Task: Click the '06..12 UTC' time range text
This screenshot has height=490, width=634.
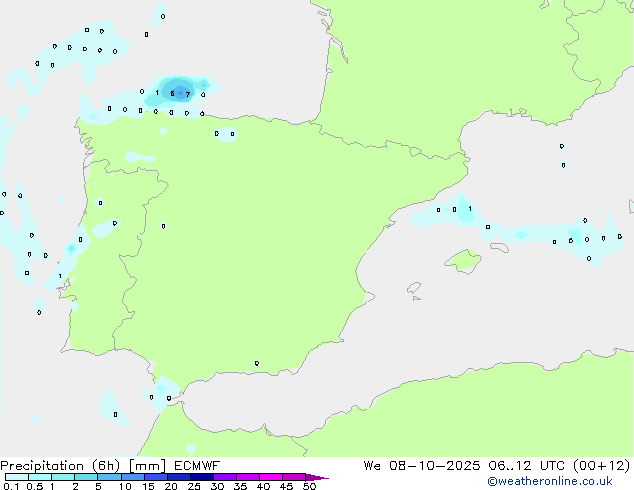Action: pos(526,466)
